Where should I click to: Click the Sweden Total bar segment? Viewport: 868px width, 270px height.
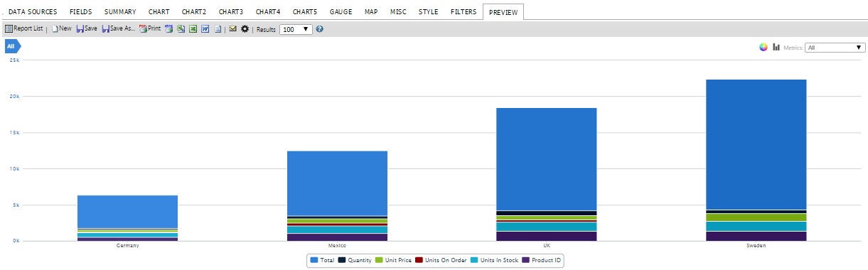point(756,144)
